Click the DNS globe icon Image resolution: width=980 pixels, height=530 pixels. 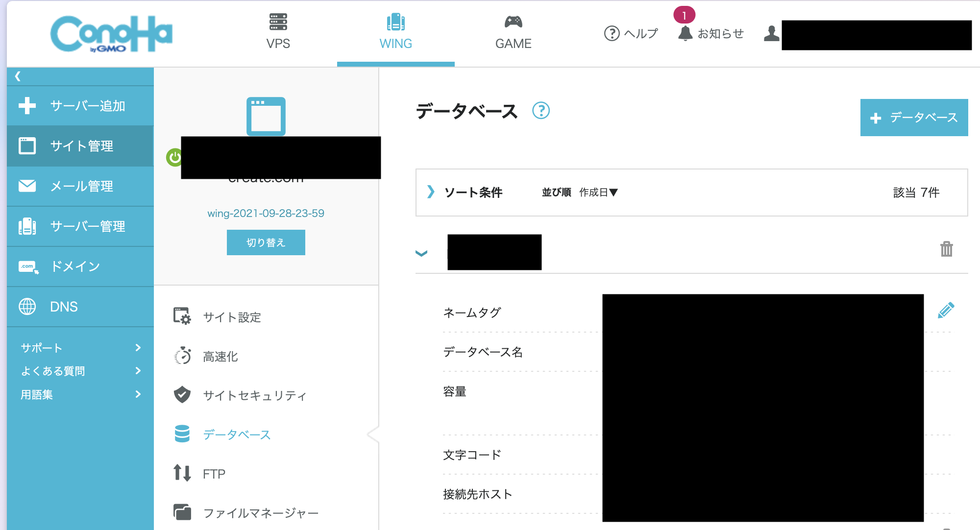(27, 307)
